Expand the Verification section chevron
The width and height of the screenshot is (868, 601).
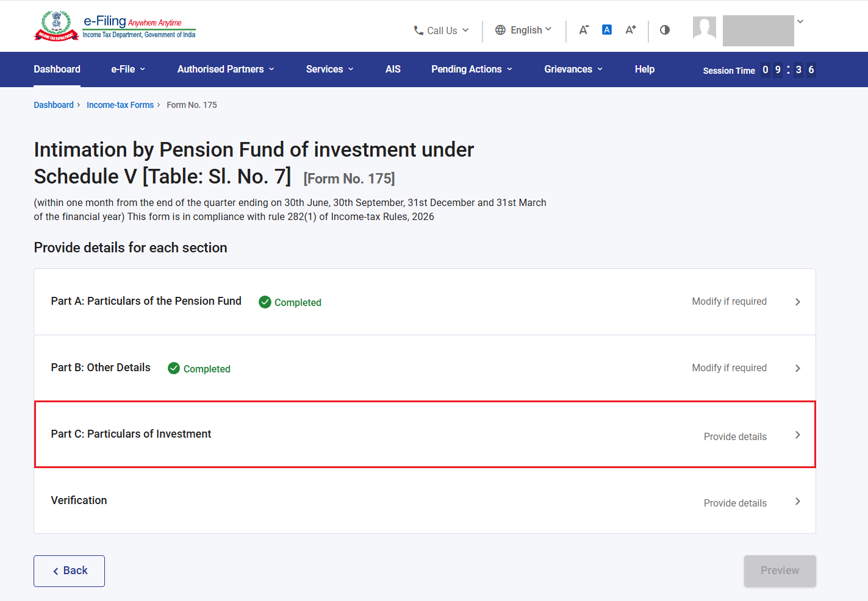tap(797, 502)
